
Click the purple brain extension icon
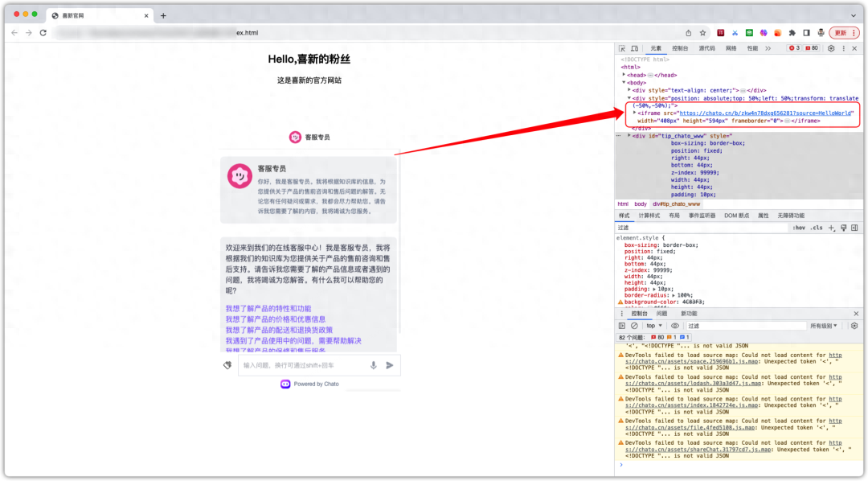coord(764,33)
